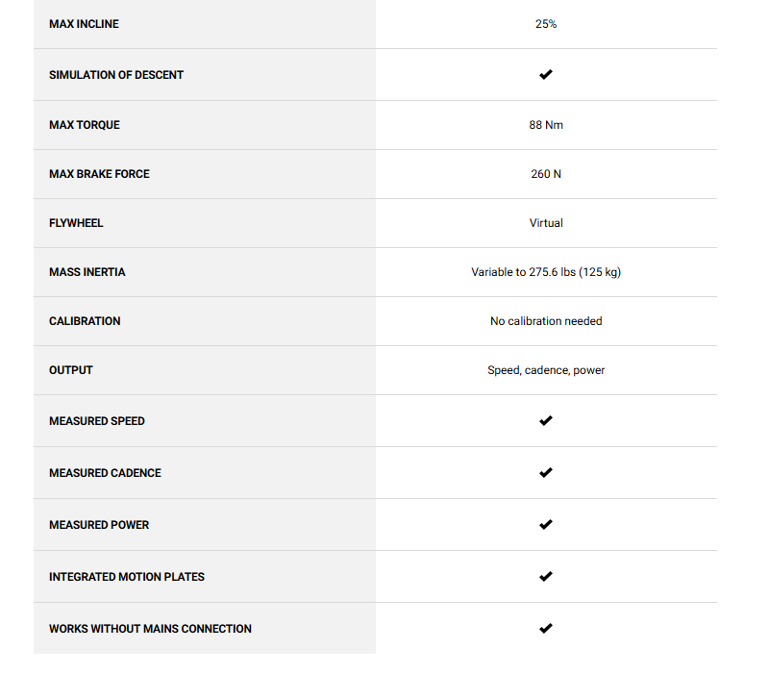The image size is (769, 700).
Task: Select the 25% max incline value
Action: pyautogui.click(x=546, y=24)
